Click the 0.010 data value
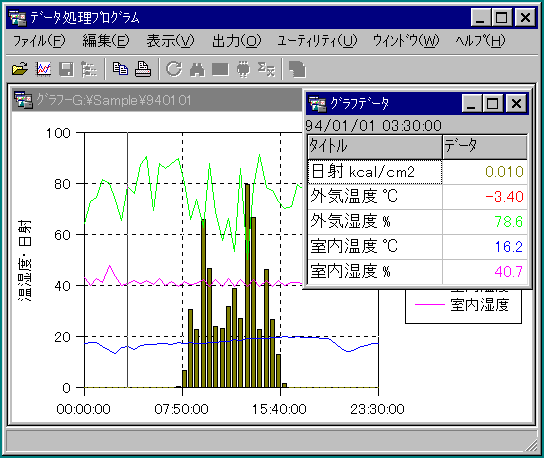 point(504,172)
